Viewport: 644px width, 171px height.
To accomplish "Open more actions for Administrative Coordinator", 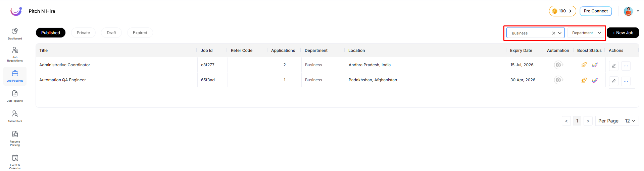I will click(x=626, y=66).
